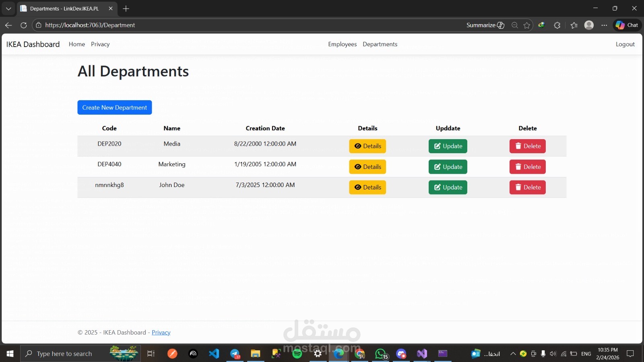644x362 pixels.
Task: Click the 7/3/2025 12:00:00 AM creation date
Action: pyautogui.click(x=265, y=185)
